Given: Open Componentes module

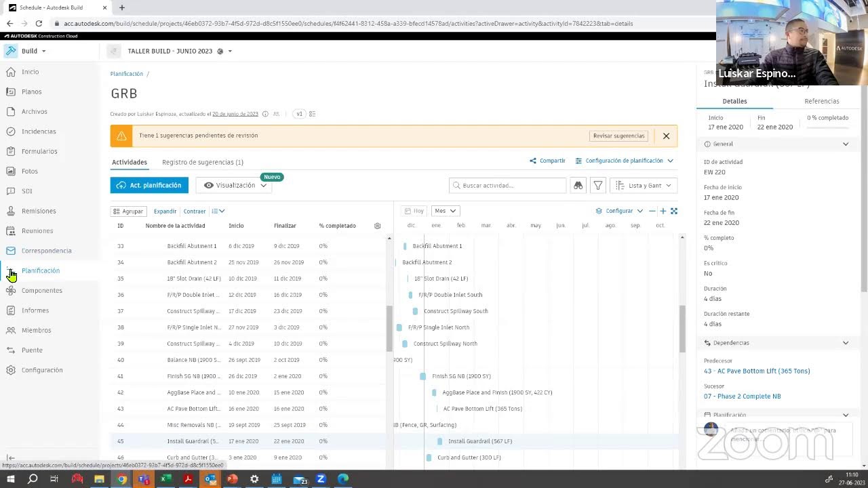Looking at the screenshot, I should coord(41,290).
